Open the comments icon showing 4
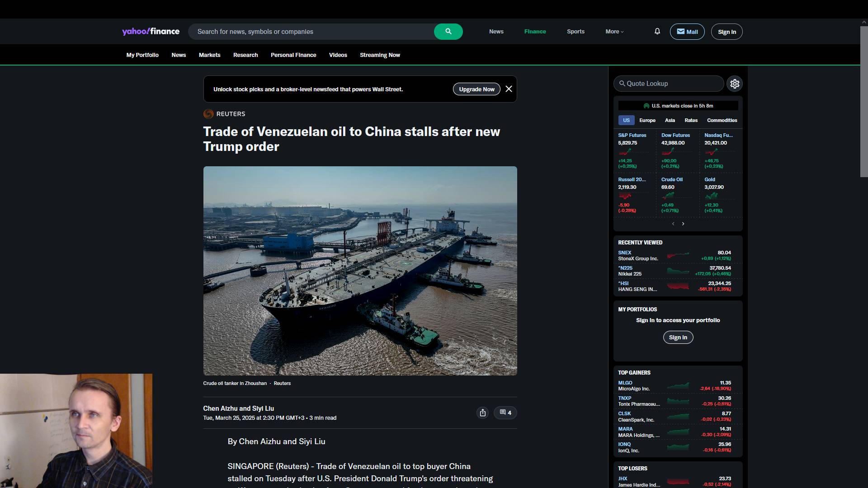868x488 pixels. click(505, 413)
